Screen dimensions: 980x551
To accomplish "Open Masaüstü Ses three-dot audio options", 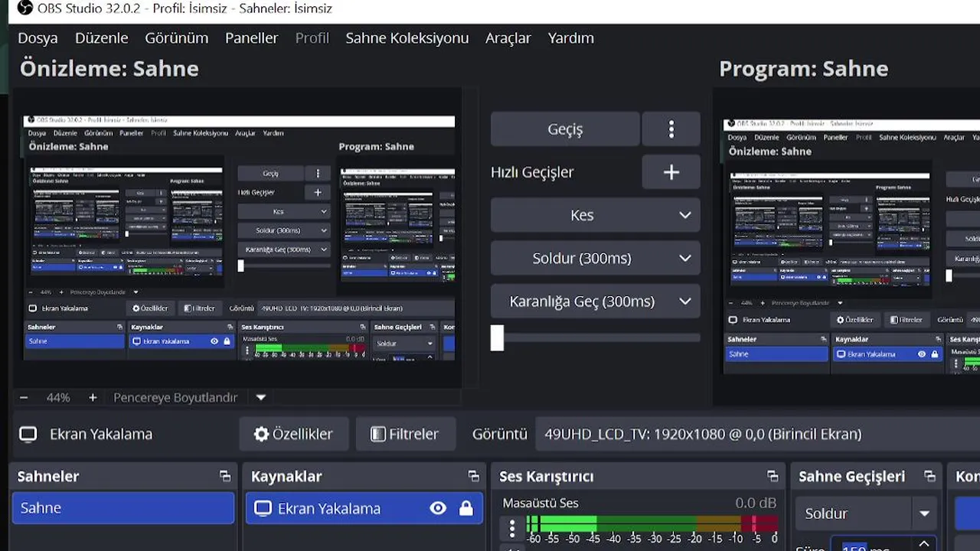I will click(512, 528).
